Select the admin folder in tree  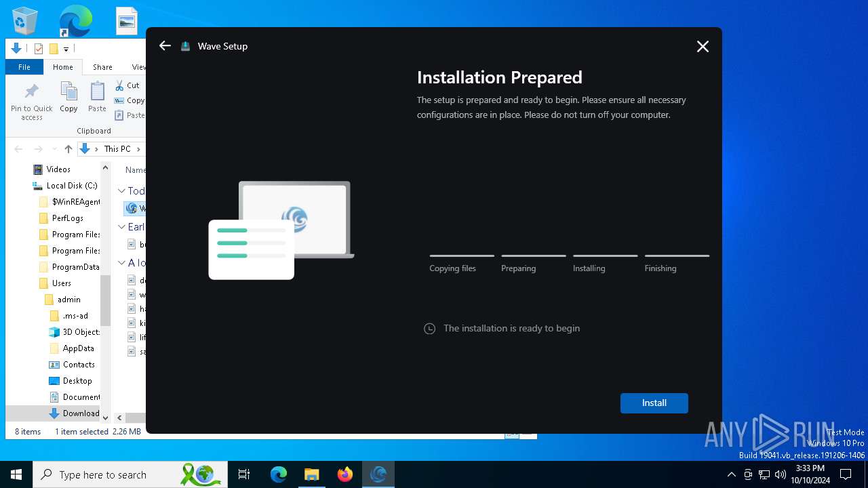[62, 299]
